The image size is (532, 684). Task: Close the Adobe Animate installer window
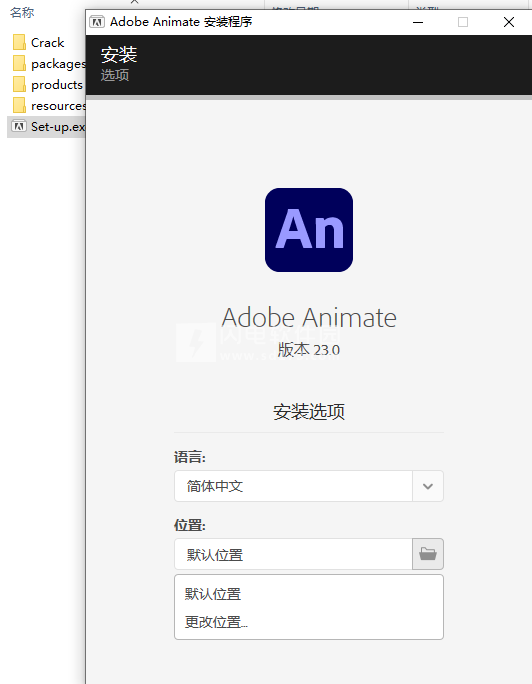click(x=508, y=22)
